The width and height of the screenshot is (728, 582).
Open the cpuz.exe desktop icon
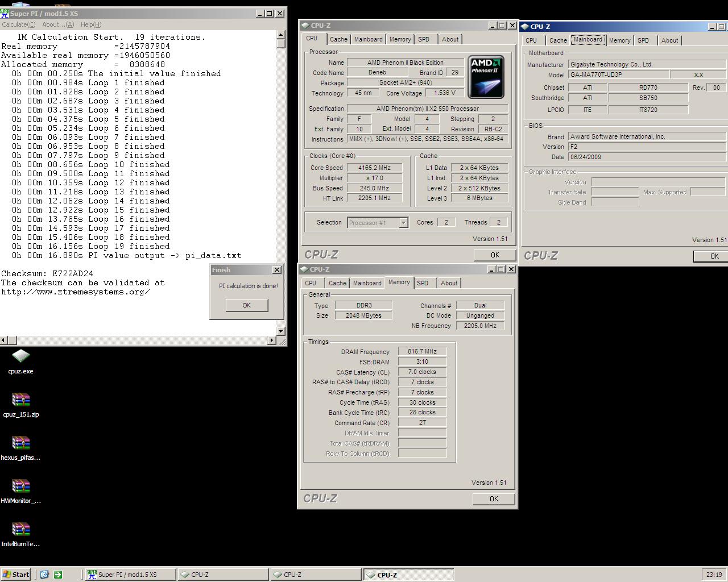[x=20, y=361]
